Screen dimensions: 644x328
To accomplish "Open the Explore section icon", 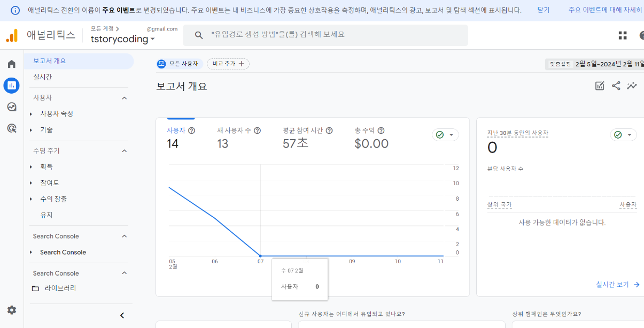I will click(x=11, y=107).
